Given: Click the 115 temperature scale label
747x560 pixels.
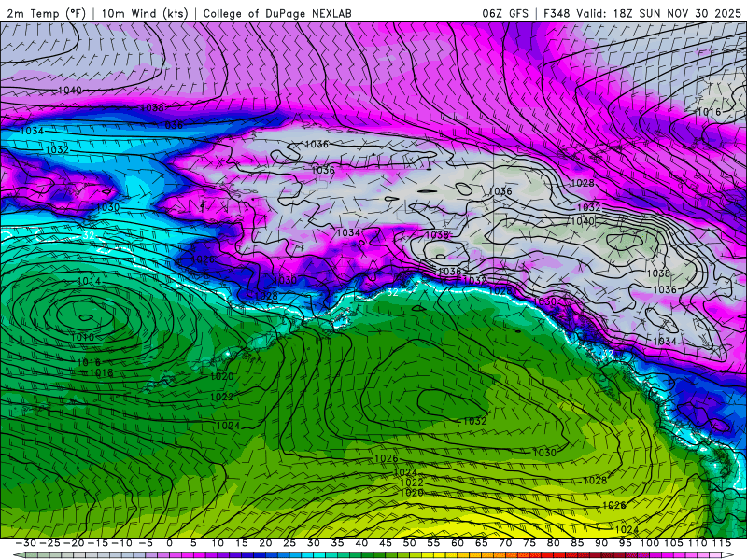Looking at the screenshot, I should [721, 543].
